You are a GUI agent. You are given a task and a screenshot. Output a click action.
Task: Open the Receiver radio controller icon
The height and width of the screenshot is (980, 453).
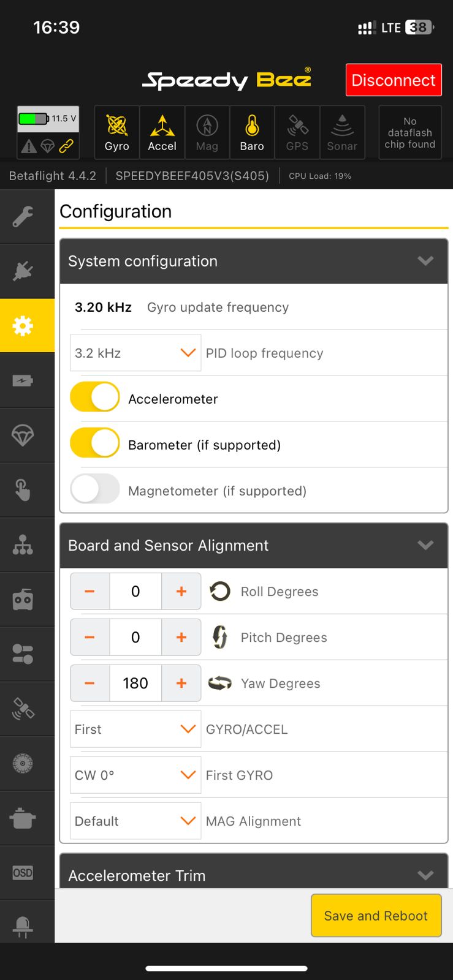click(23, 599)
